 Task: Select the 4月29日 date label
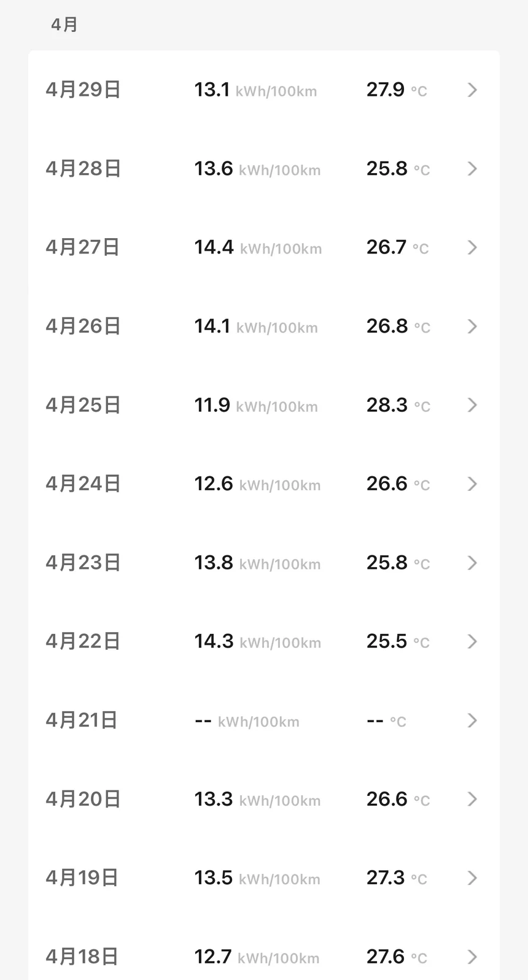(83, 90)
